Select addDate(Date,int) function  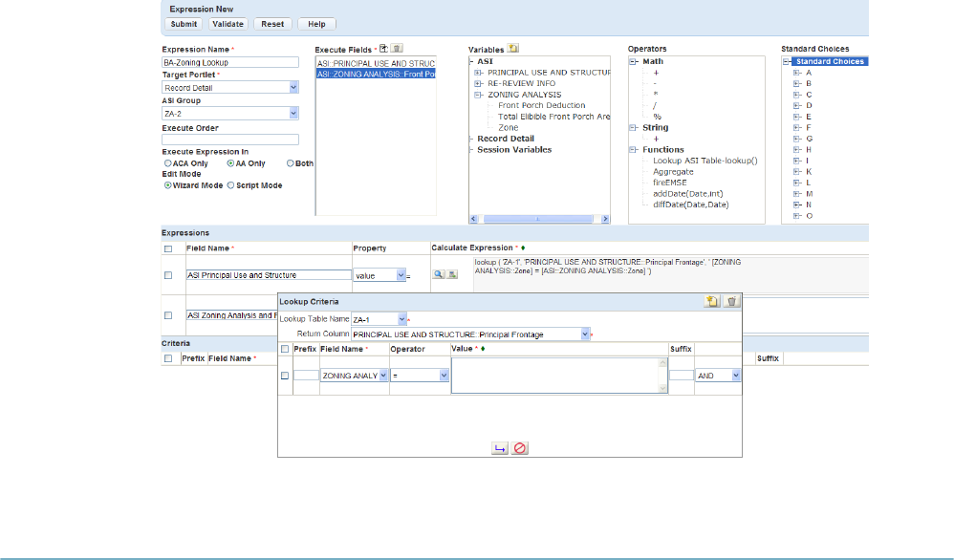688,193
